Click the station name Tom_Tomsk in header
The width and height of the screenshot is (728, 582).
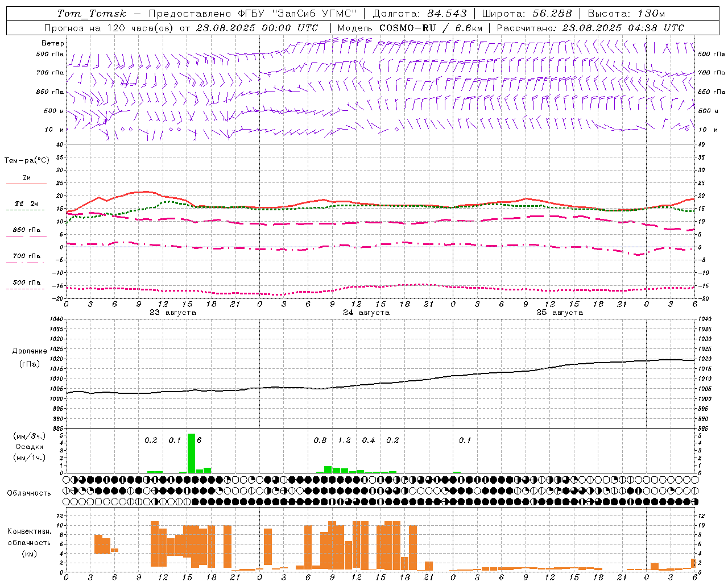coord(92,14)
